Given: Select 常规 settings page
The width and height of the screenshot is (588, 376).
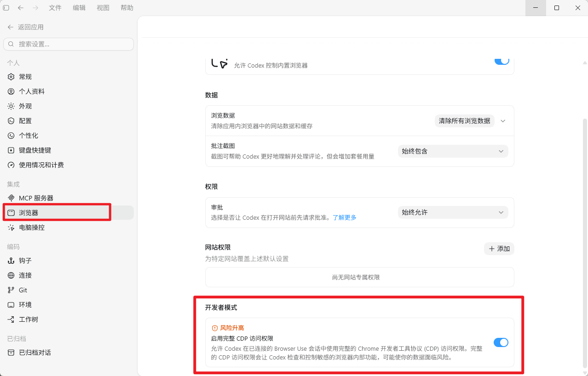Looking at the screenshot, I should pos(69,77).
